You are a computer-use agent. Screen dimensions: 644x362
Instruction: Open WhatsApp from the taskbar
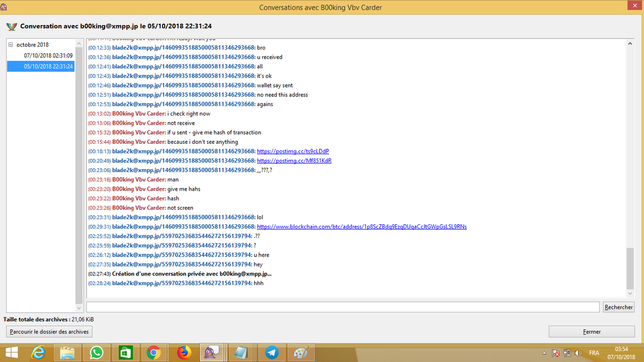coord(96,353)
